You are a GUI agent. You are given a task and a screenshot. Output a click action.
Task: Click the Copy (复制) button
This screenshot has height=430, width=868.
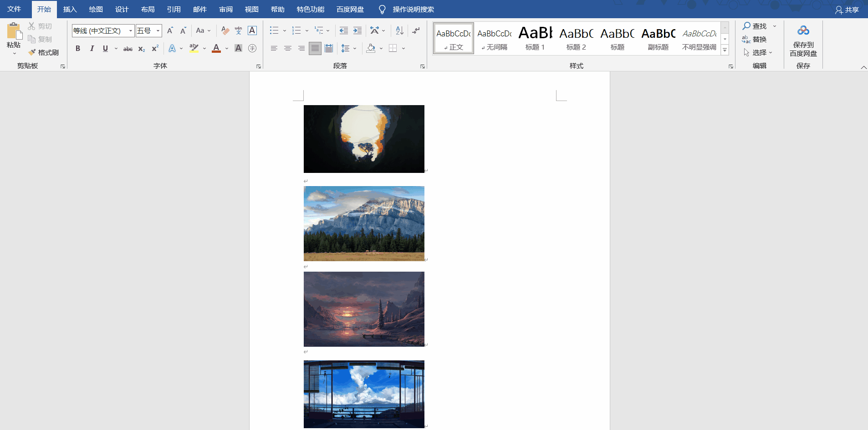(40, 39)
